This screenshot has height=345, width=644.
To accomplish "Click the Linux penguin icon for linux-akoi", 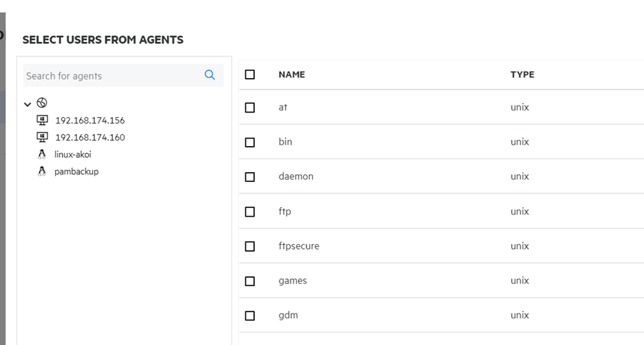I will coord(42,154).
